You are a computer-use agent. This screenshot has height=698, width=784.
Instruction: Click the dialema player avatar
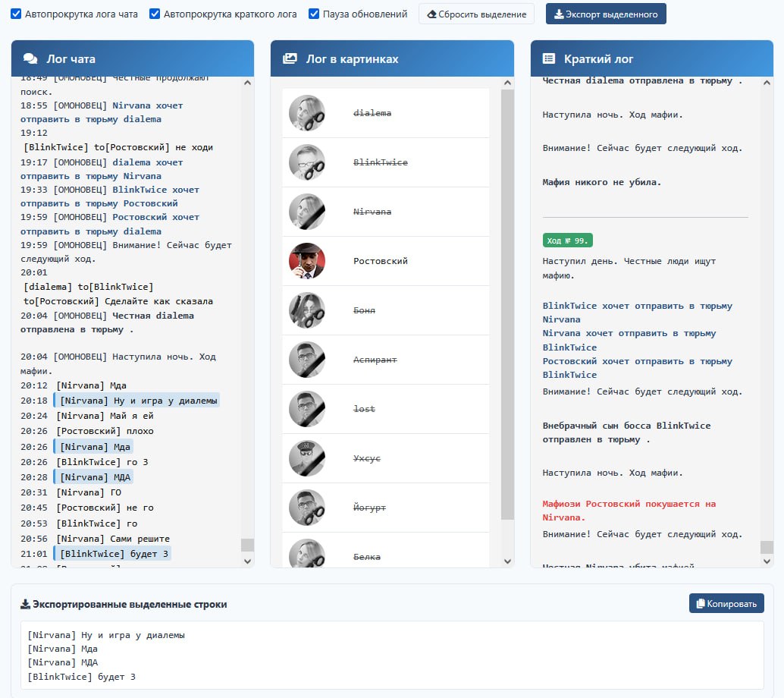(307, 113)
